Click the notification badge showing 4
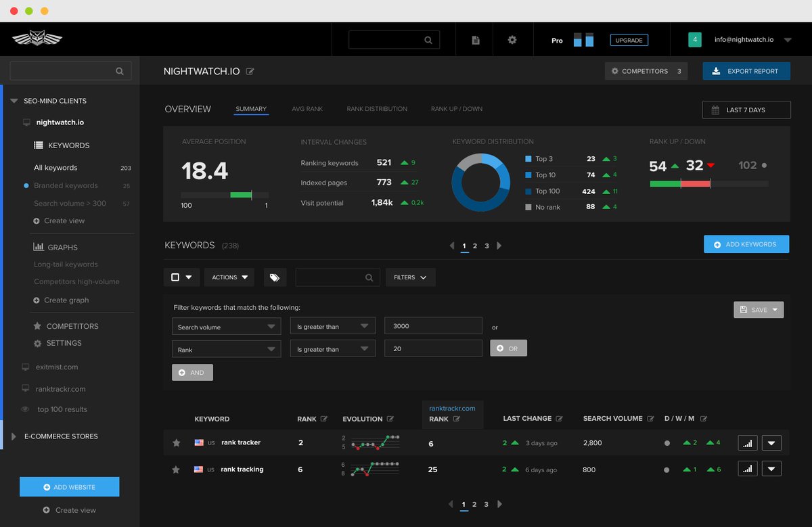812x527 pixels. (x=695, y=40)
